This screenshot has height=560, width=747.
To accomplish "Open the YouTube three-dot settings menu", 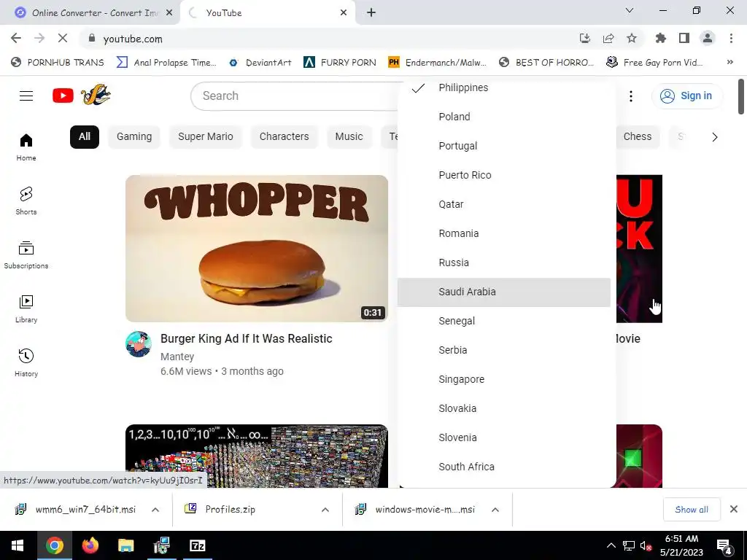I will [x=631, y=96].
